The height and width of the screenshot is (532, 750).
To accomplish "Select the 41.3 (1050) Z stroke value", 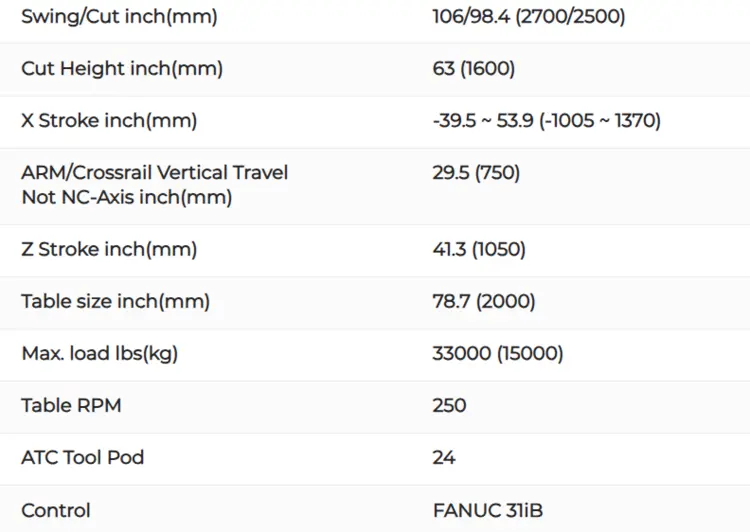I will [x=479, y=249].
